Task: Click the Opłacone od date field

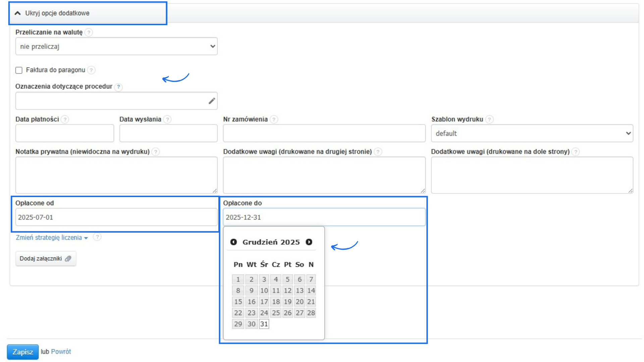Action: 116,217
